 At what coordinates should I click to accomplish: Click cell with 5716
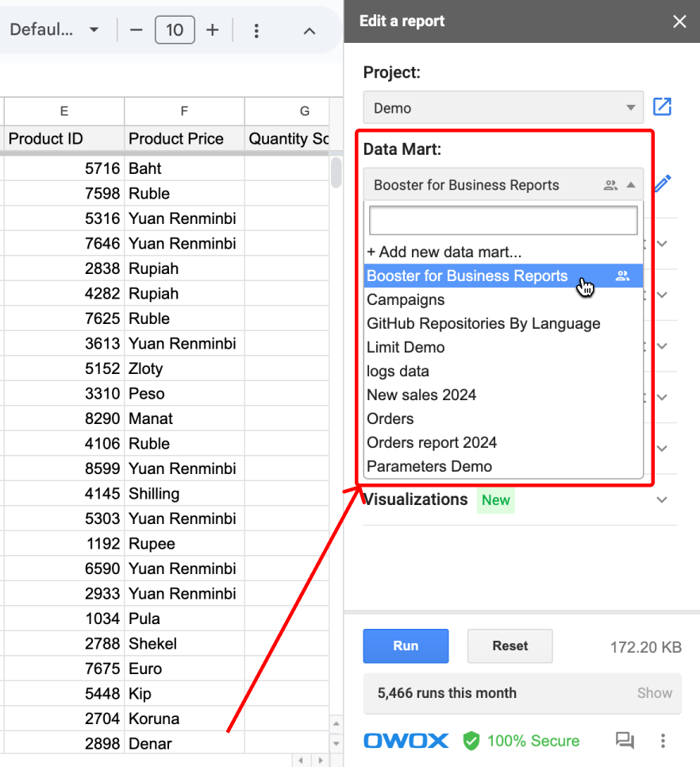[x=64, y=169]
